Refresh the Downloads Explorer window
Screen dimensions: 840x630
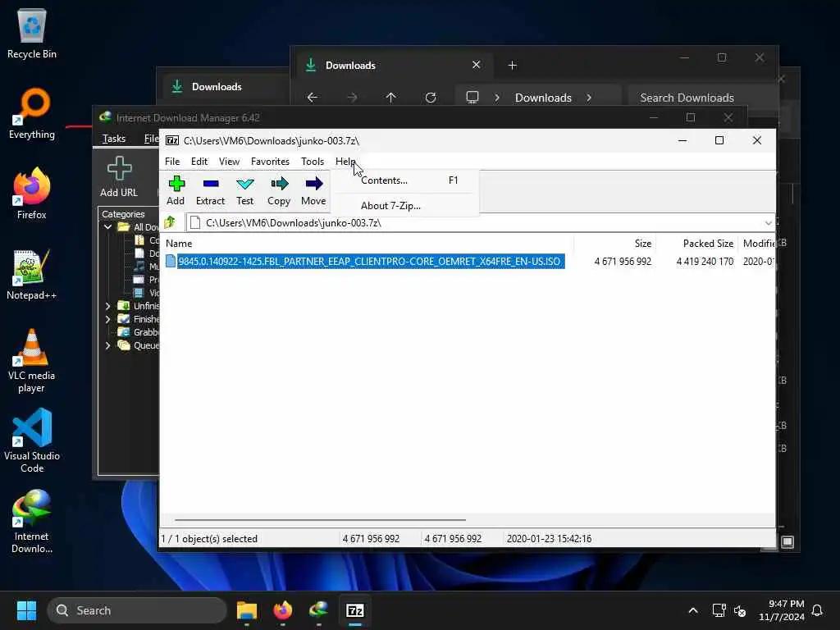coord(430,98)
